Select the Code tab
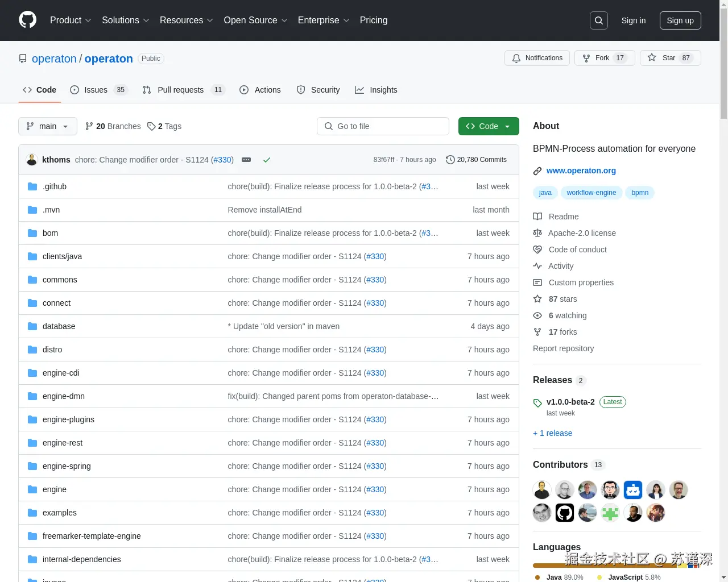 click(40, 90)
